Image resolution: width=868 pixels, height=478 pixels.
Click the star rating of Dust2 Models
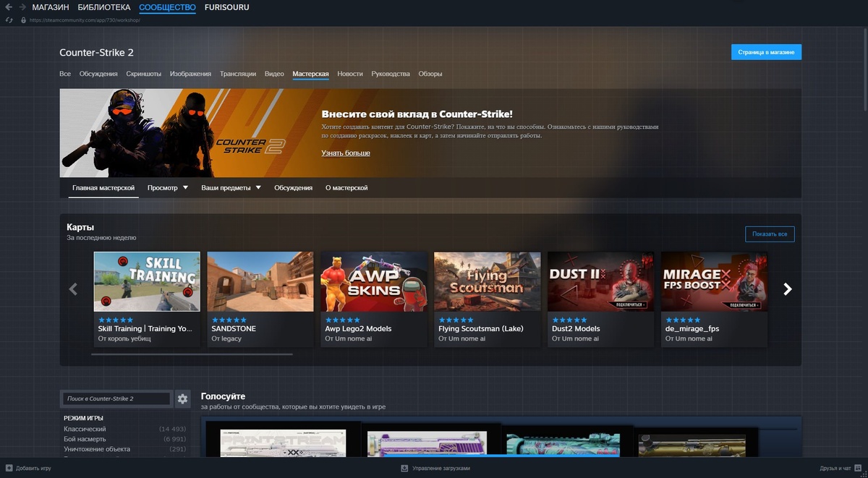[569, 320]
